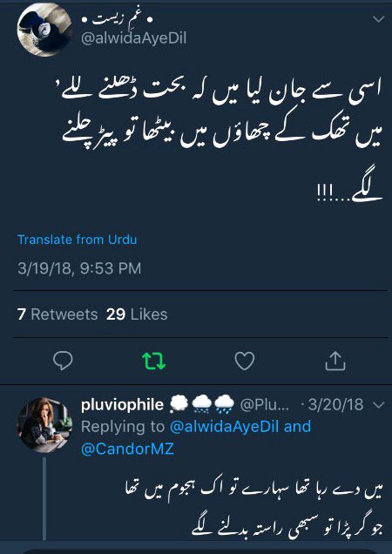Open the share upload arrow icon

335,361
